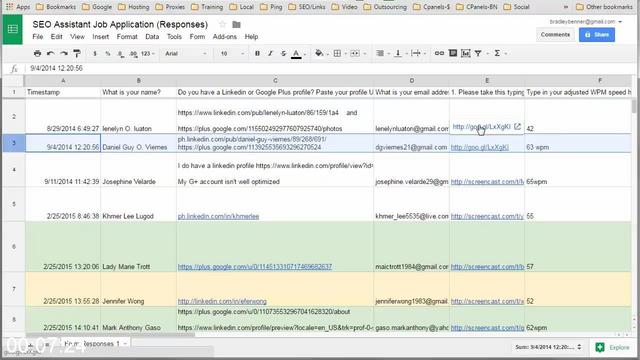The height and width of the screenshot is (360, 640).
Task: Open the Add-ons menu
Action: [224, 37]
